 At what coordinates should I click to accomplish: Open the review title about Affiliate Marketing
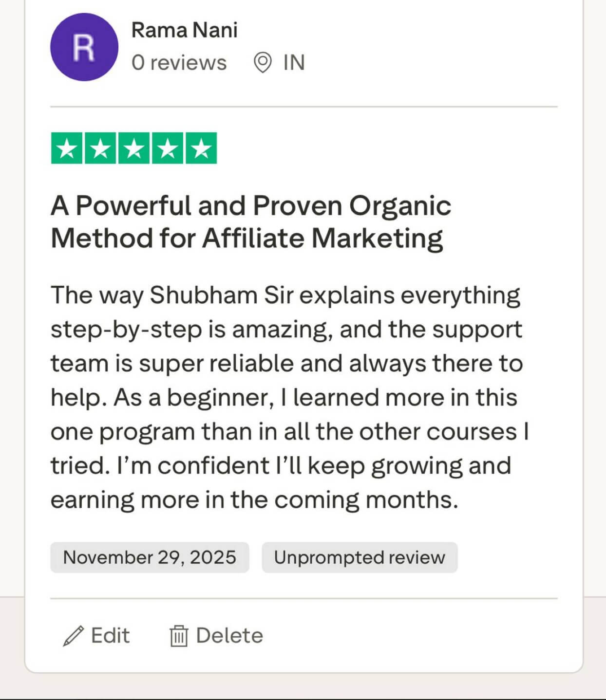[x=250, y=222]
